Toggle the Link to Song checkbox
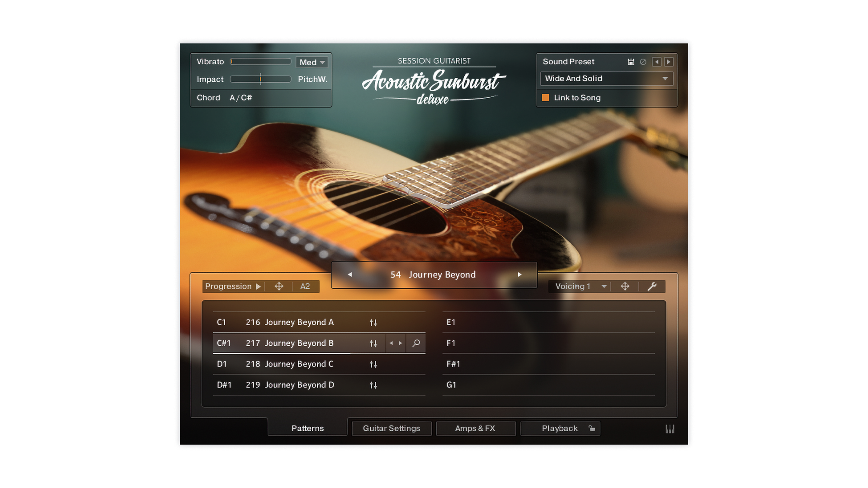The image size is (868, 488). (546, 98)
